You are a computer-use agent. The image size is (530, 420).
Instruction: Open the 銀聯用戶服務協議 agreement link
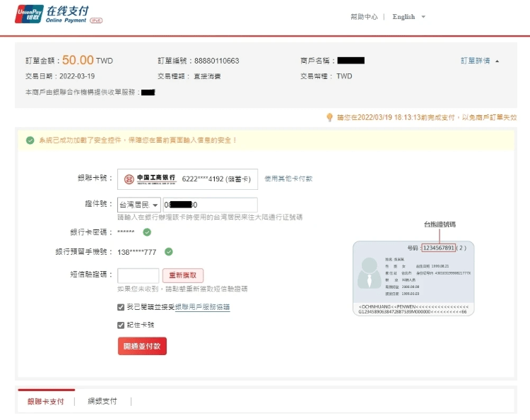click(x=203, y=307)
